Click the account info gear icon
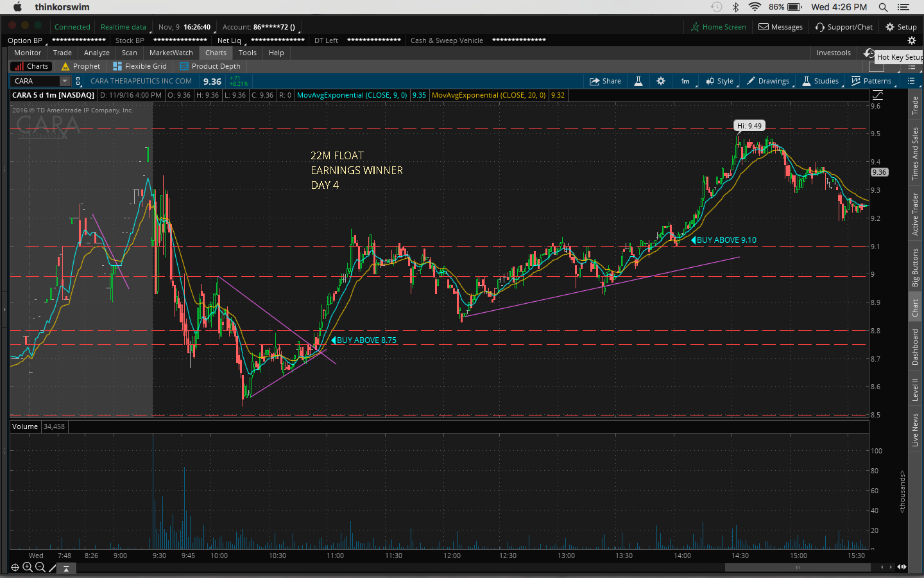The height and width of the screenshot is (578, 924). 912,40
